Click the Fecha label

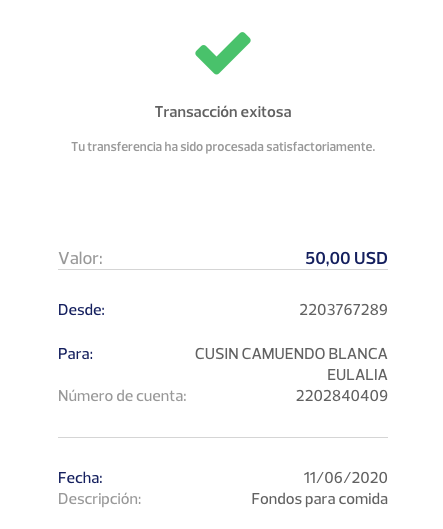point(80,478)
